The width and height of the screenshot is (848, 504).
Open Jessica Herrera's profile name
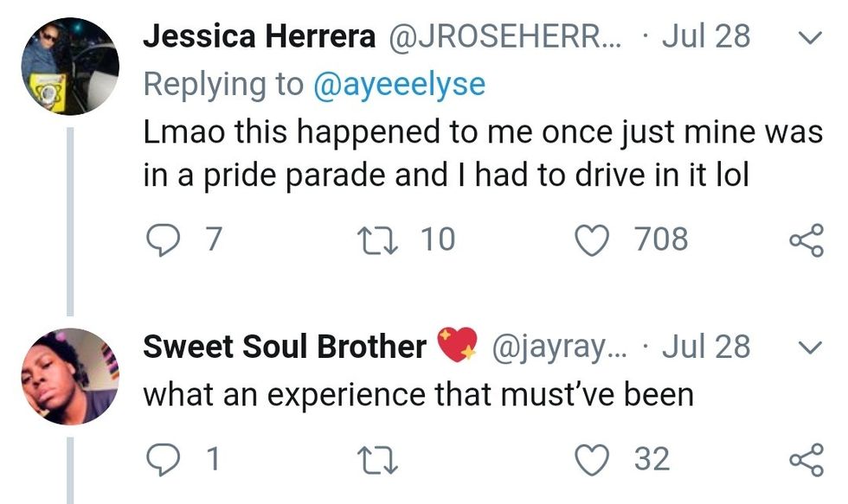tap(259, 36)
